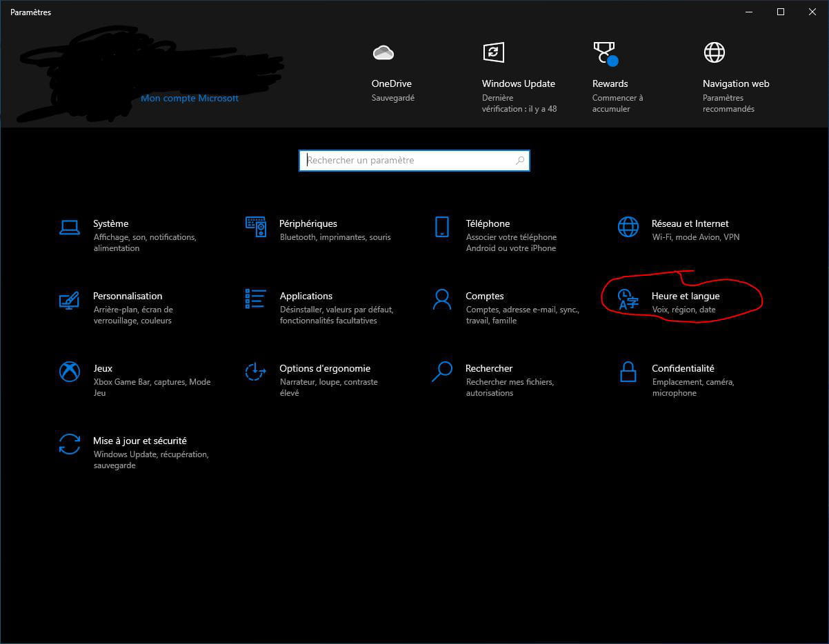Open the Mon compte Microsoft link
Viewport: 829px width, 644px height.
tap(190, 98)
